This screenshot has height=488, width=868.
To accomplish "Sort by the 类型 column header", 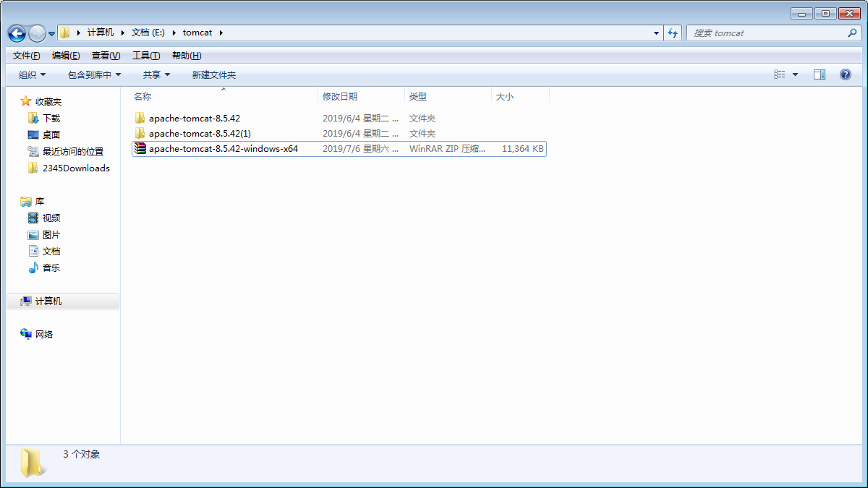I will pyautogui.click(x=448, y=96).
